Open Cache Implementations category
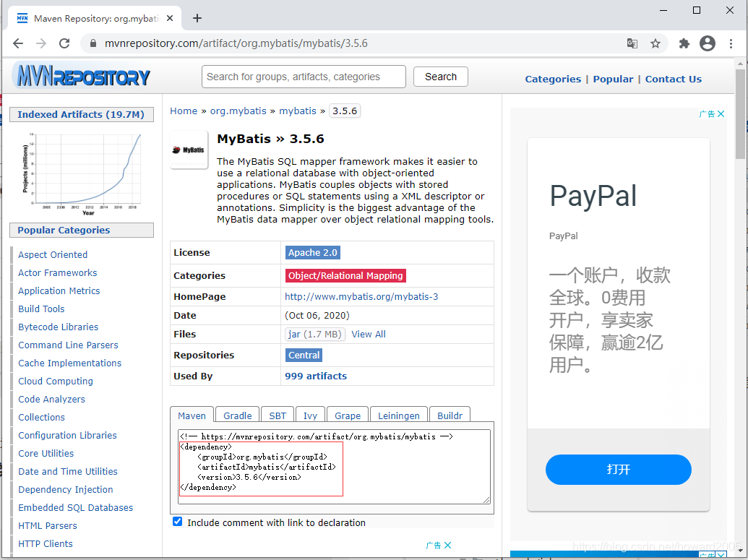The height and width of the screenshot is (560, 748). pyautogui.click(x=69, y=363)
